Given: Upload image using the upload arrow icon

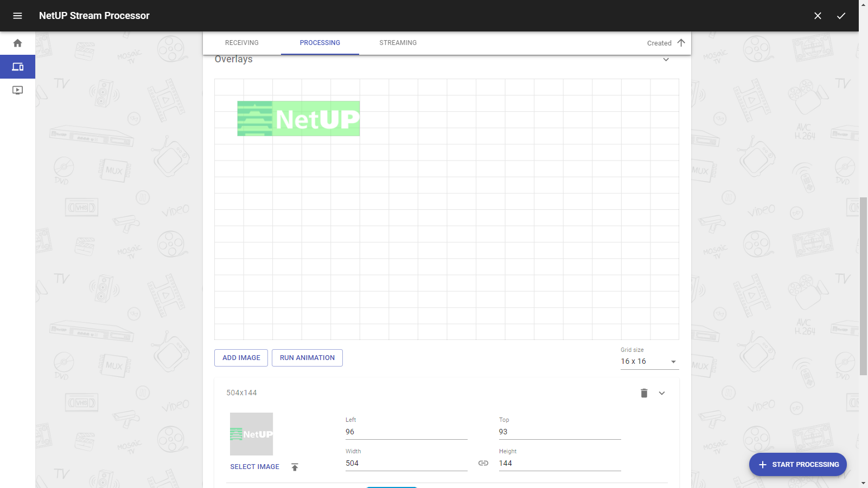Looking at the screenshot, I should (x=295, y=467).
